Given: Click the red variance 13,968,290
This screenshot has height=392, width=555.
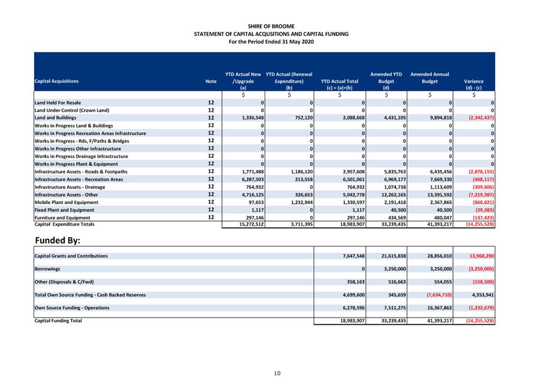Looking at the screenshot, I should (x=482, y=256).
